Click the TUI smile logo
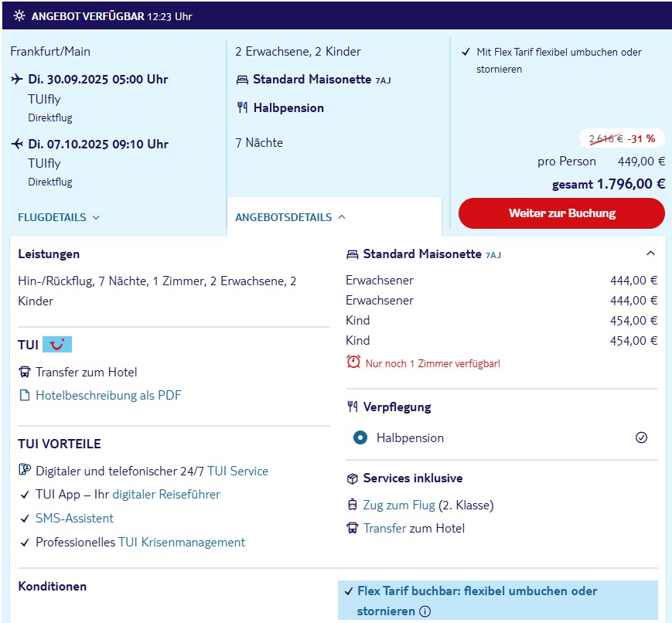 pos(57,344)
